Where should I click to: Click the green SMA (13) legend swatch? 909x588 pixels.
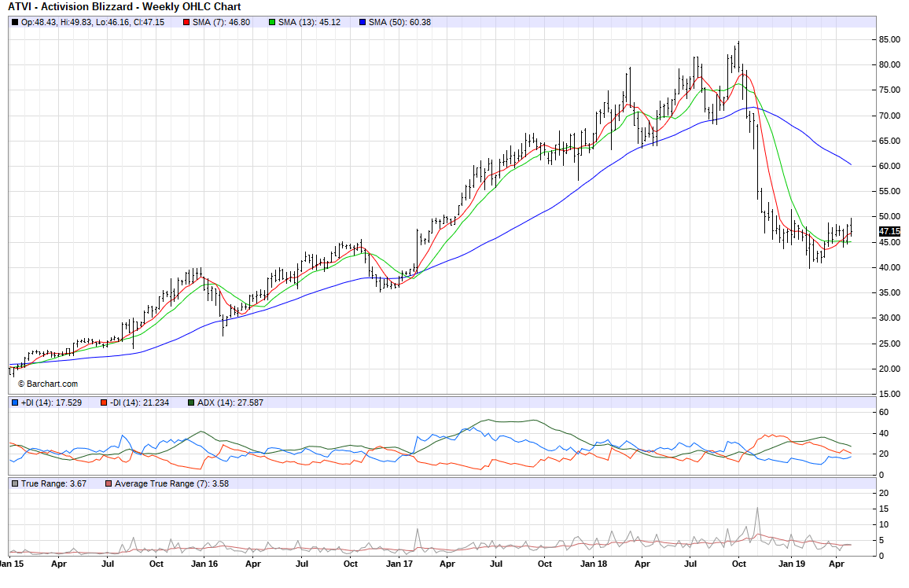(272, 22)
